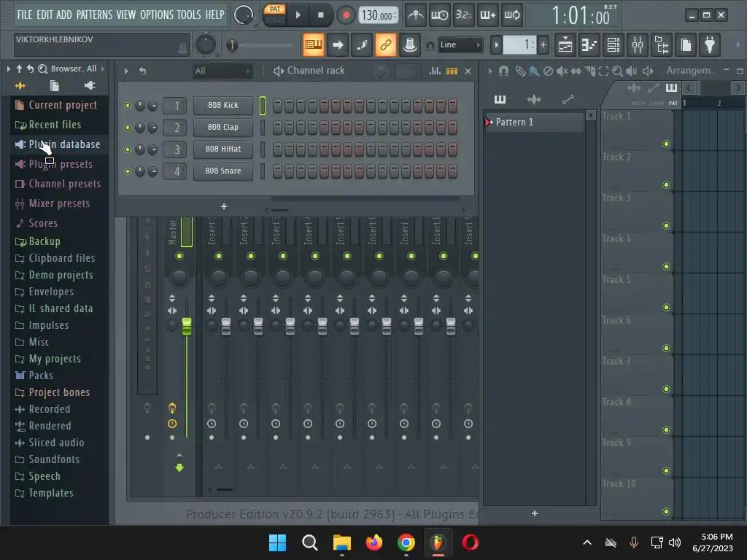
Task: Click the FL Studio taskbar icon
Action: 438,542
